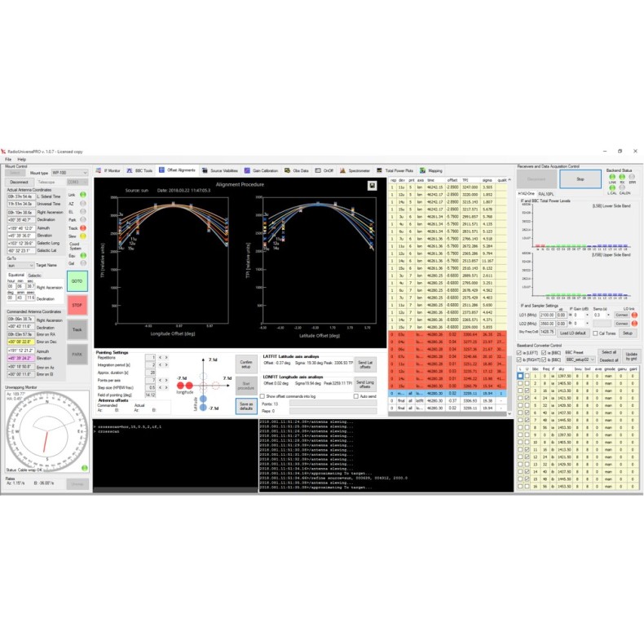
Task: Open the BBC Preset dropdown
Action: 580,359
